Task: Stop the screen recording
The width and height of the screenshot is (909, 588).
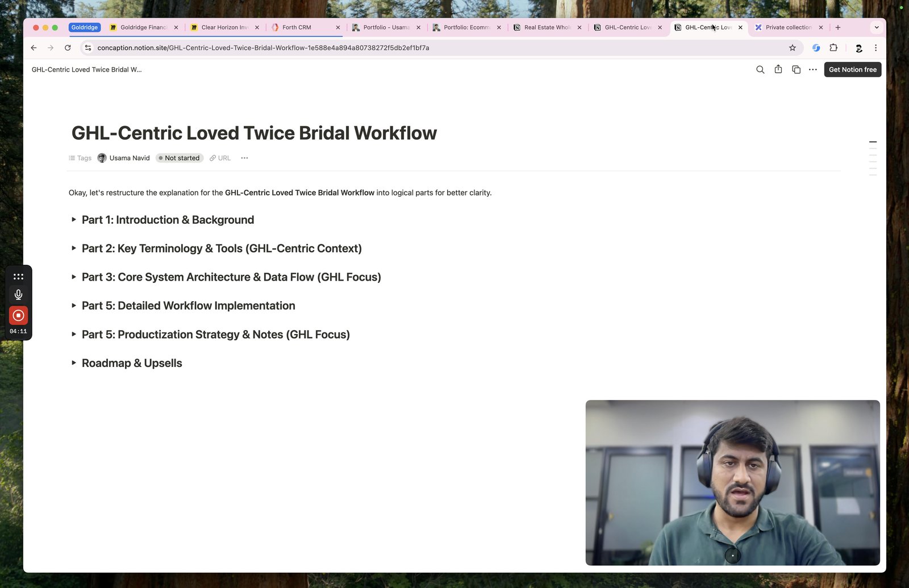Action: [x=18, y=315]
